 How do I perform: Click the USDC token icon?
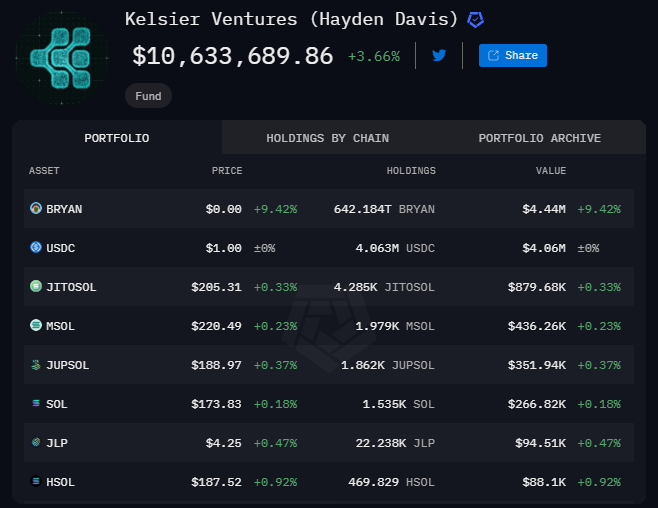pyautogui.click(x=36, y=248)
